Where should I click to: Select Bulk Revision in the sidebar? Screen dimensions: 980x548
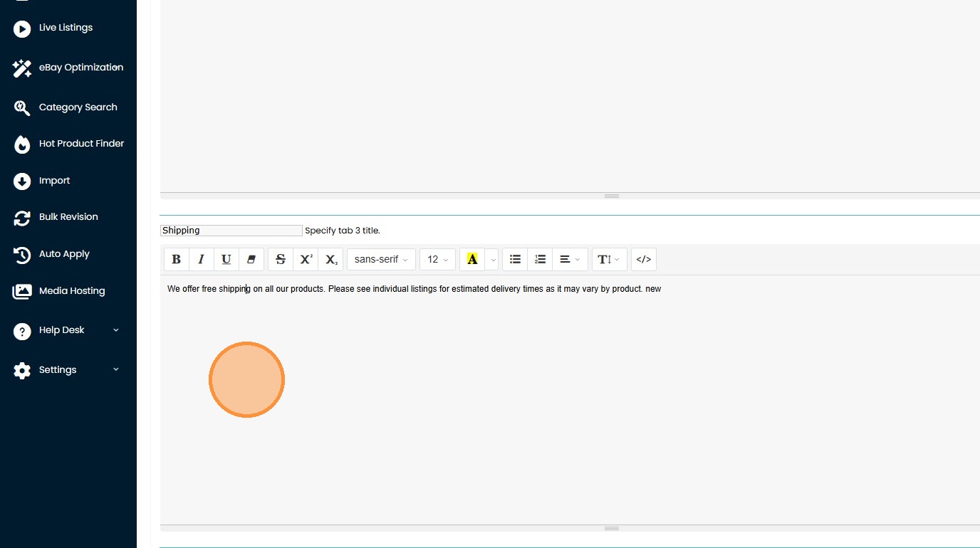coord(56,217)
